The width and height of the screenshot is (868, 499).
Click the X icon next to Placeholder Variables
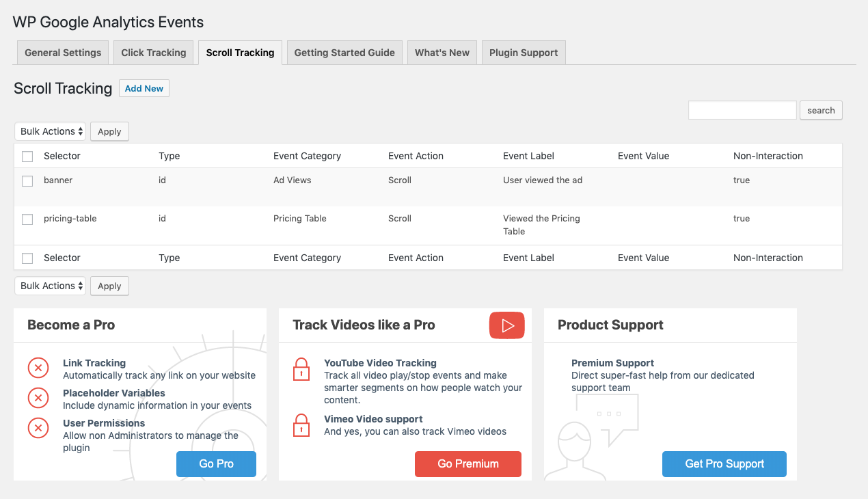38,399
